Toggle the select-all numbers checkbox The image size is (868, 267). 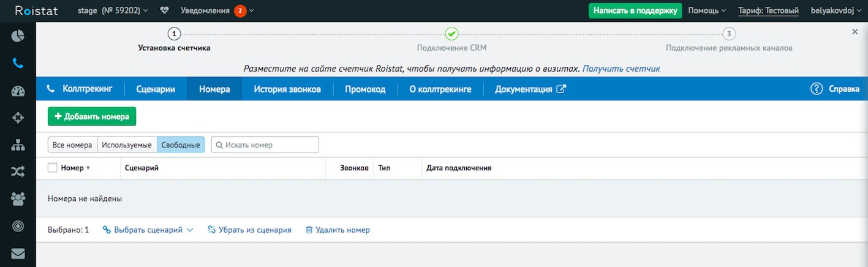pyautogui.click(x=53, y=168)
